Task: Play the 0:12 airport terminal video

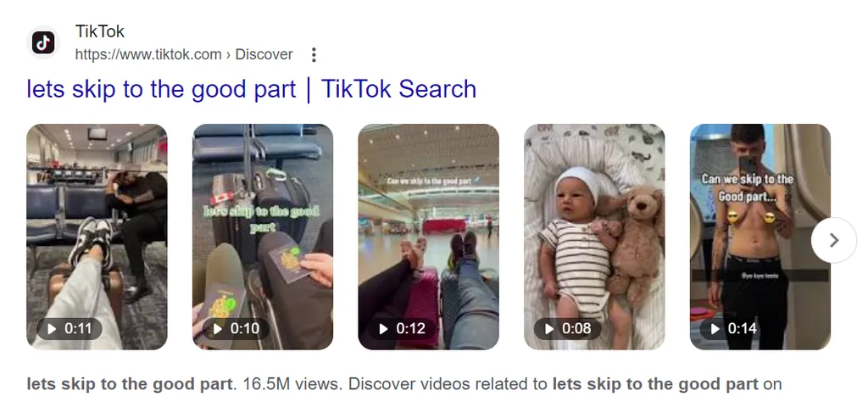Action: click(x=403, y=329)
